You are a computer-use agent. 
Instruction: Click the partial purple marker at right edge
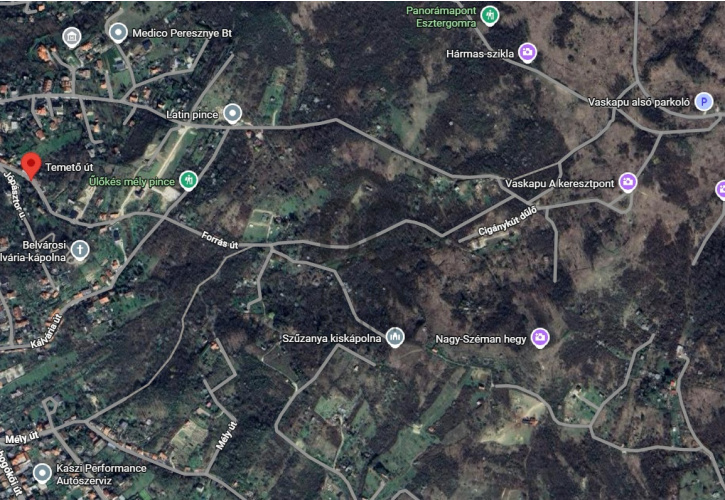click(x=720, y=190)
